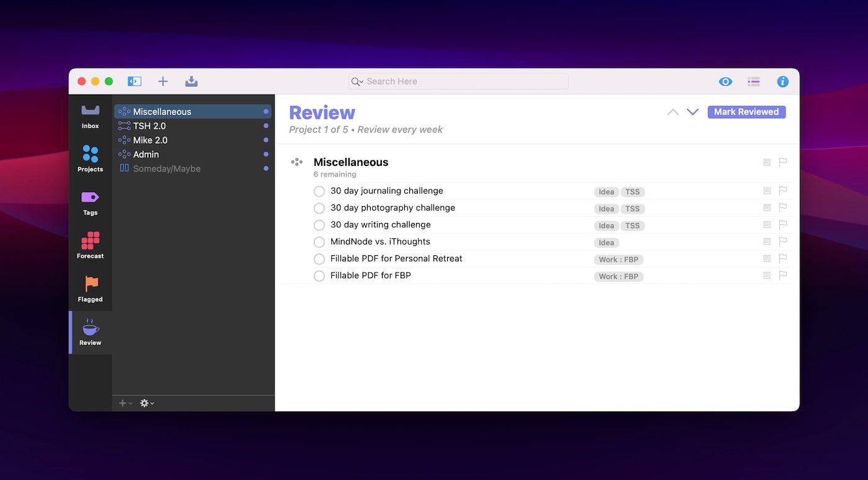Flag 30 day photography challenge

[783, 207]
